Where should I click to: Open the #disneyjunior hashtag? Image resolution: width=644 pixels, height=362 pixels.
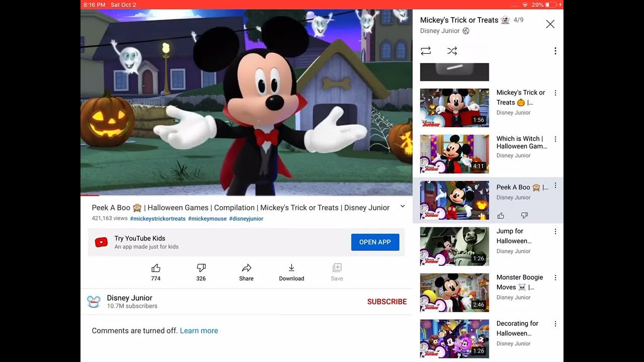[246, 219]
